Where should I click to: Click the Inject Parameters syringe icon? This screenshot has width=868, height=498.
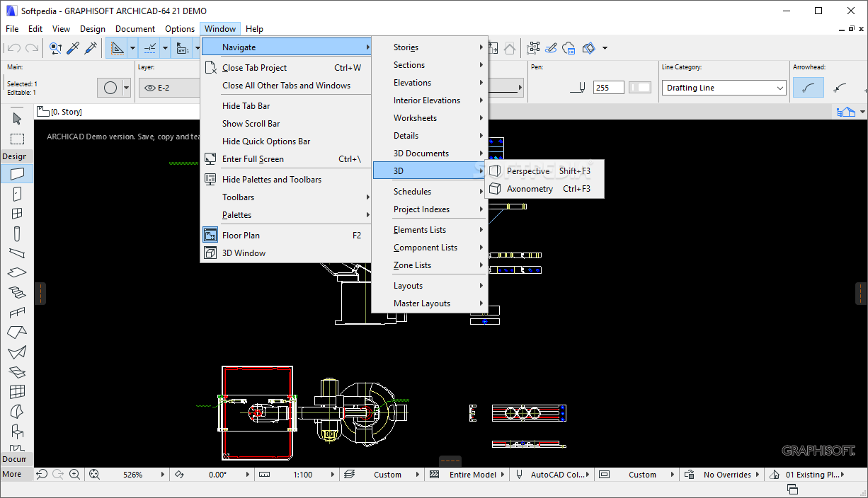(x=91, y=48)
